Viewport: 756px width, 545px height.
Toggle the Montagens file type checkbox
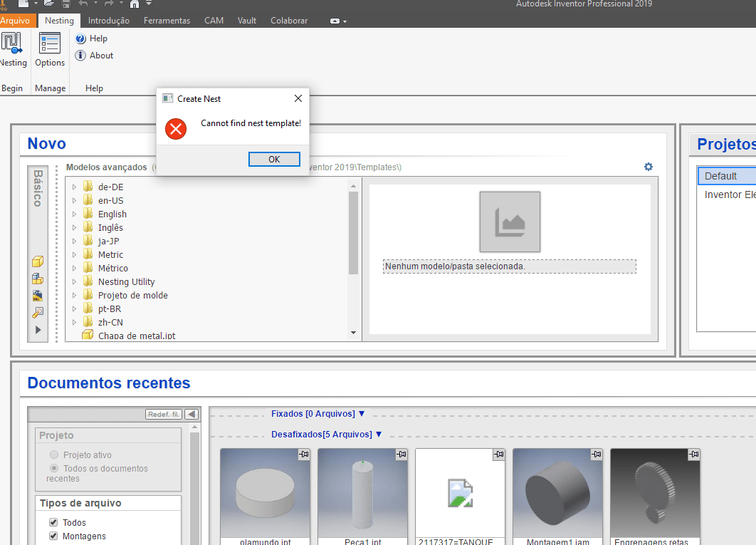click(53, 536)
